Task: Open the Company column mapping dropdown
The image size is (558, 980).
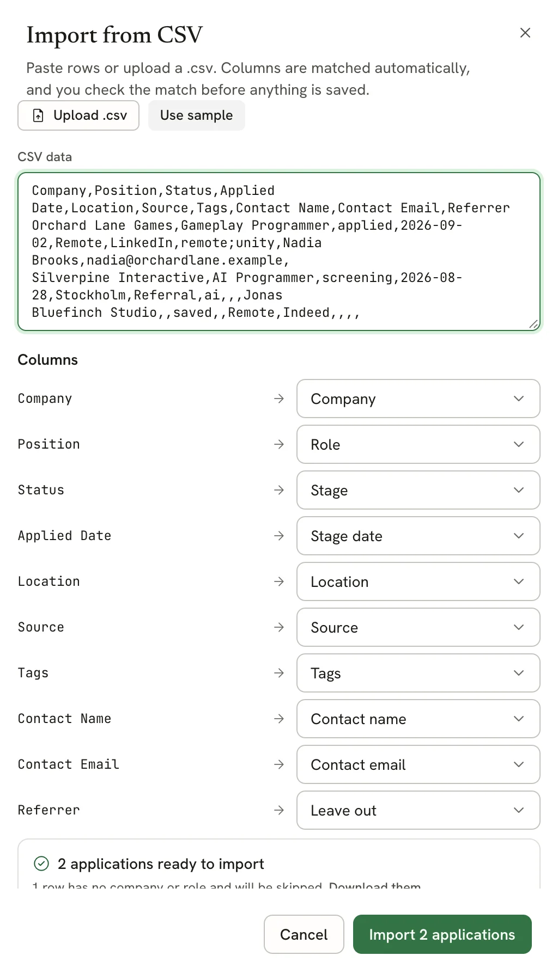Action: (x=418, y=399)
